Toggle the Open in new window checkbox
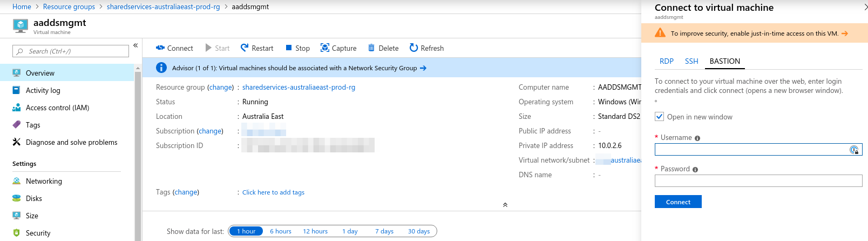Viewport: 868px width, 241px height. (x=659, y=116)
